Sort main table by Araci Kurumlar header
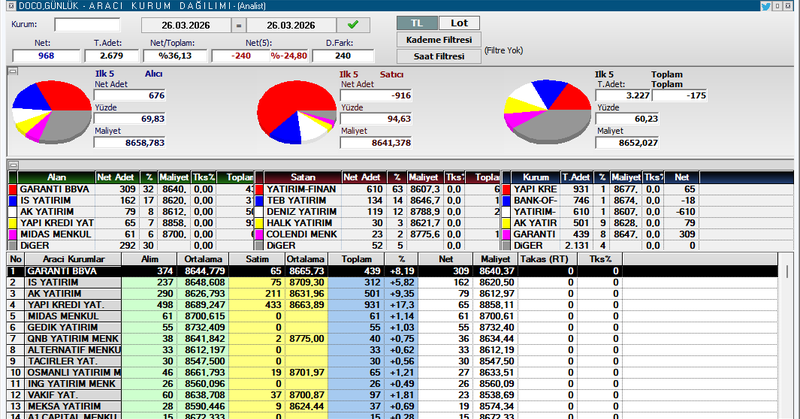This screenshot has height=419, width=800. click(73, 259)
